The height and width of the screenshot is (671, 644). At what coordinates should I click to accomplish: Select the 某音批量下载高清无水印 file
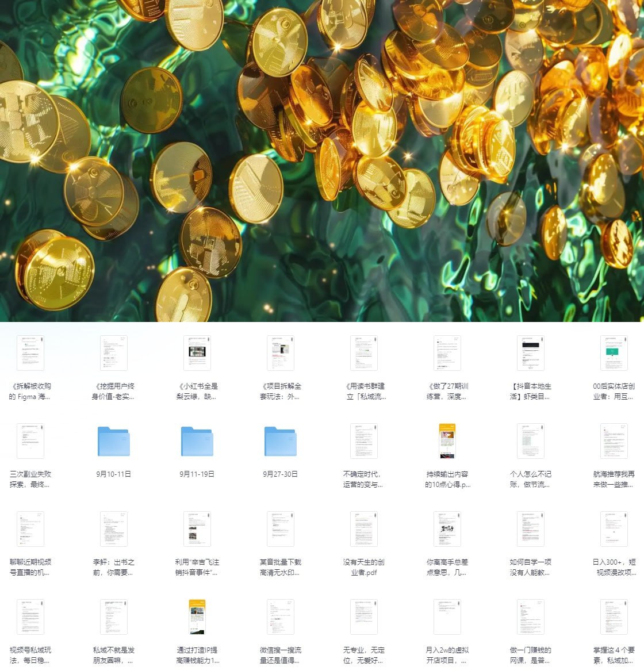(x=281, y=529)
